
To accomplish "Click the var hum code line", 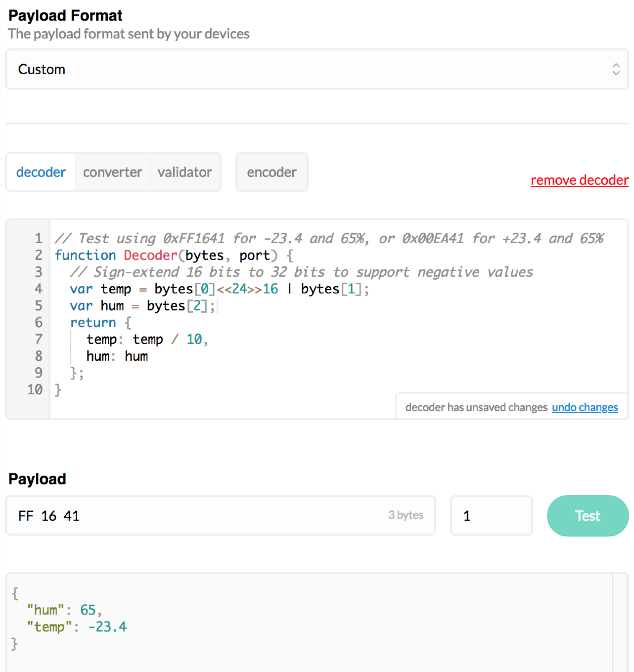I will coord(142,306).
